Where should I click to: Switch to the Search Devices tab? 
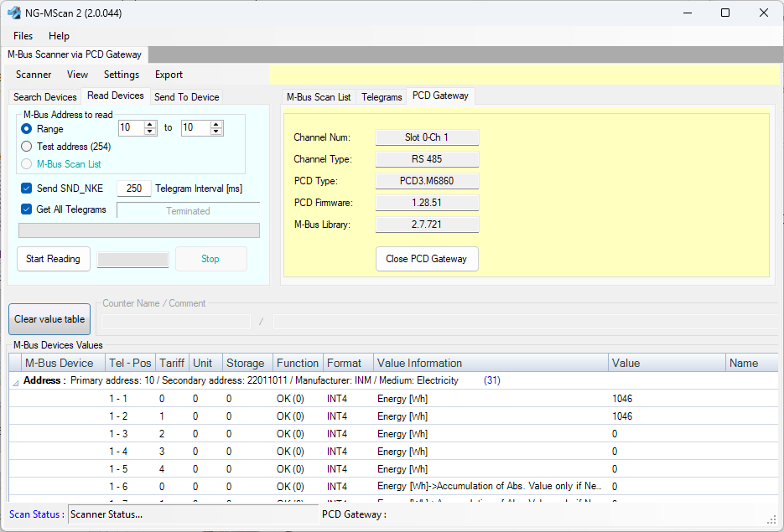(x=45, y=97)
